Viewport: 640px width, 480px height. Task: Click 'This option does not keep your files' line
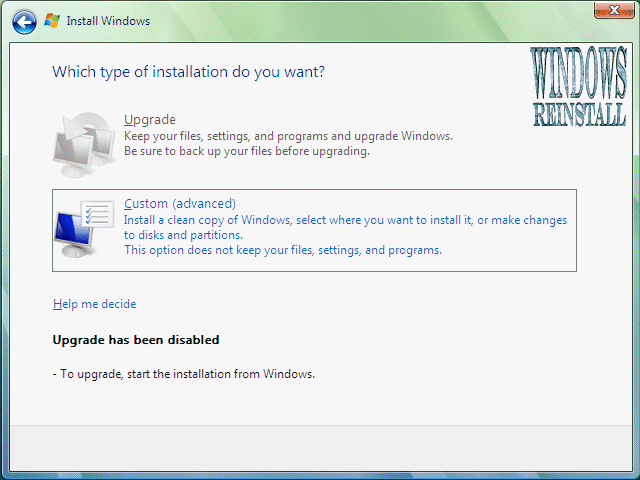click(282, 250)
